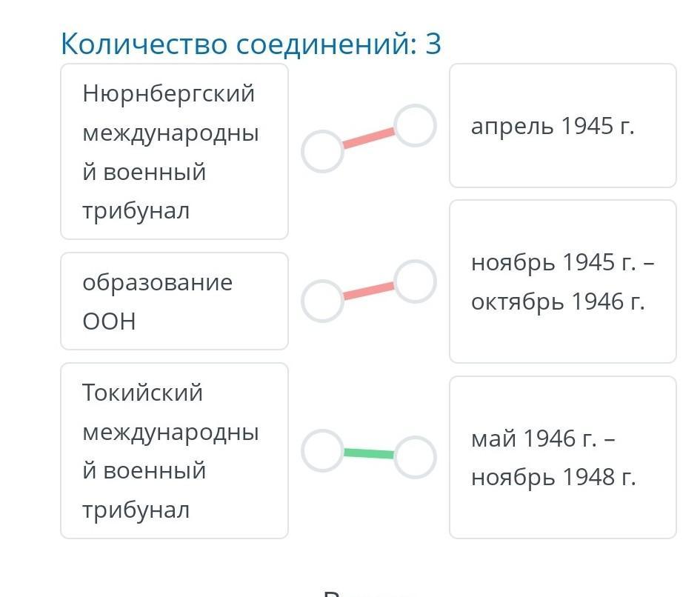Select the Токийский международный военный трибунал card
This screenshot has width=700, height=597.
(174, 450)
